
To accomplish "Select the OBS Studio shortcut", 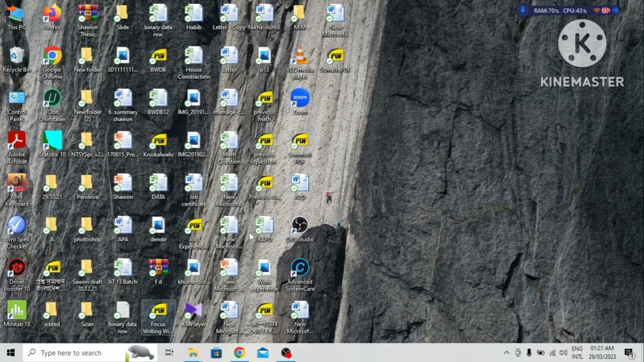I will [300, 229].
